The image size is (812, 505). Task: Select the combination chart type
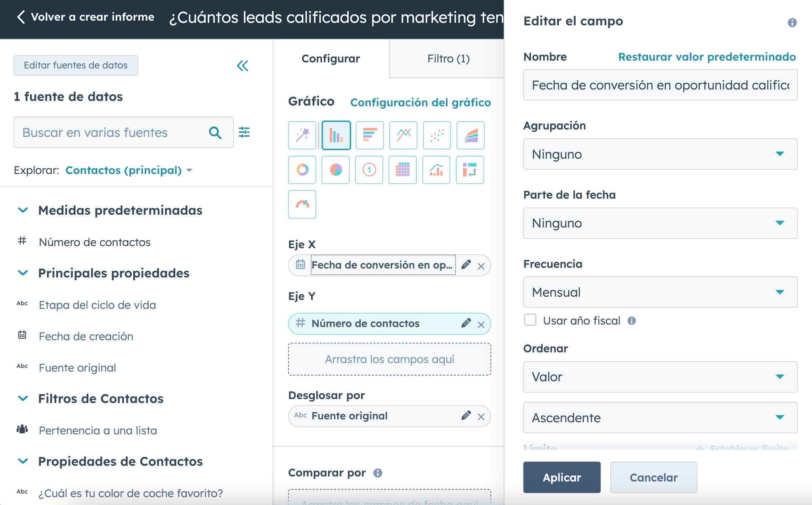point(436,170)
